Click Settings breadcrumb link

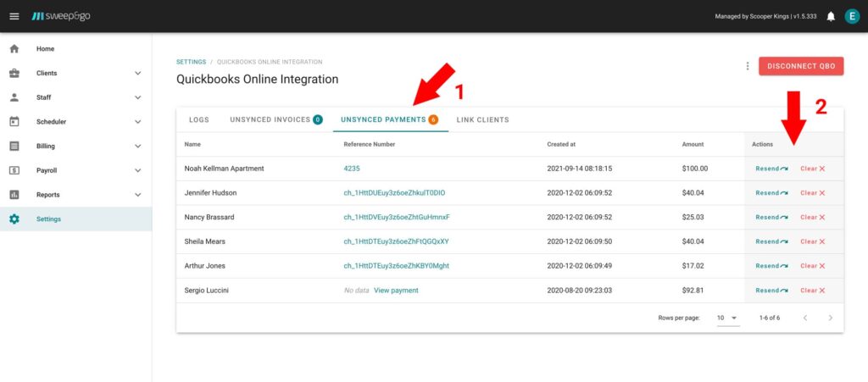click(190, 62)
